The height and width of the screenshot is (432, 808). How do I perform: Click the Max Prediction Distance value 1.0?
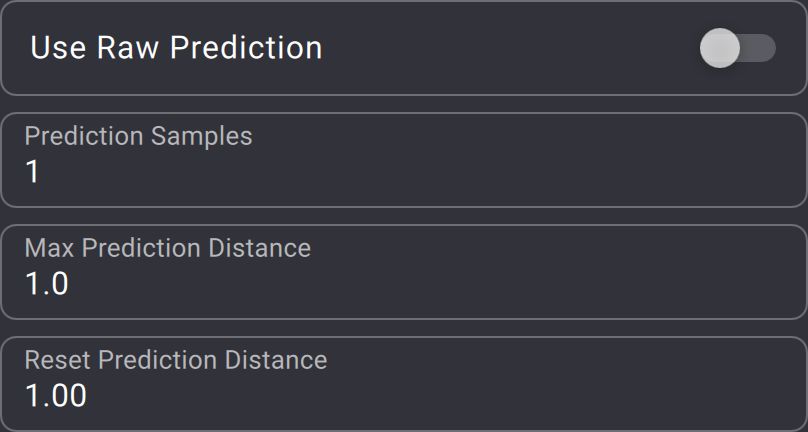pyautogui.click(x=46, y=284)
